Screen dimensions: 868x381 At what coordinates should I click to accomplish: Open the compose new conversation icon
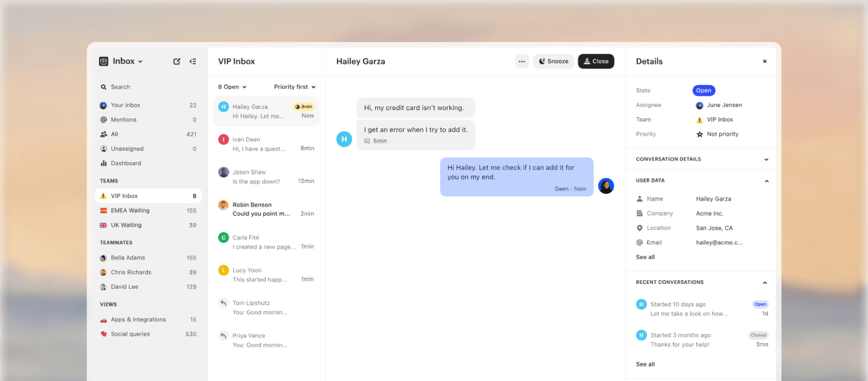tap(177, 61)
